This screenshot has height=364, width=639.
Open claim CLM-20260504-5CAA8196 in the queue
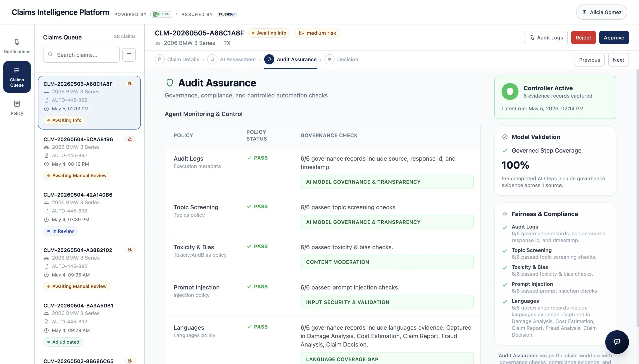pyautogui.click(x=89, y=158)
